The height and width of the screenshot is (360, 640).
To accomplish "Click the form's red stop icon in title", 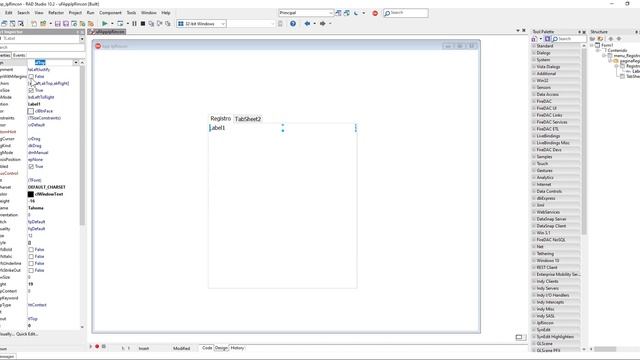I will pos(98,46).
